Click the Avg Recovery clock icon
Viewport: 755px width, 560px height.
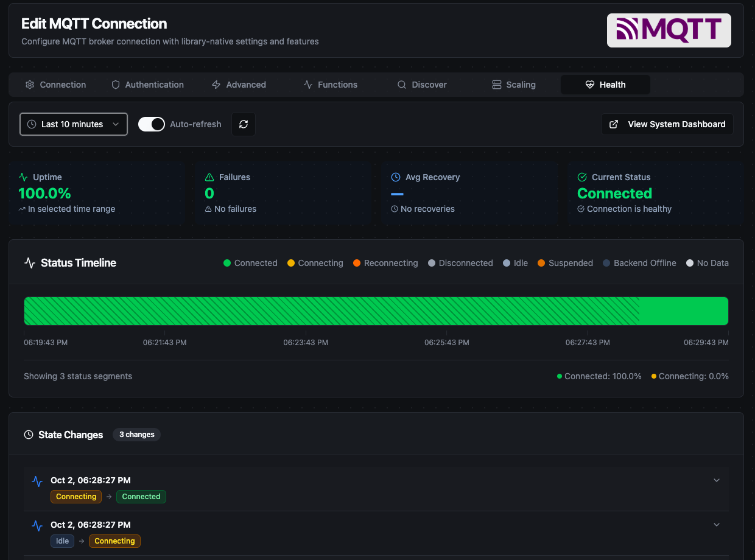pos(396,177)
